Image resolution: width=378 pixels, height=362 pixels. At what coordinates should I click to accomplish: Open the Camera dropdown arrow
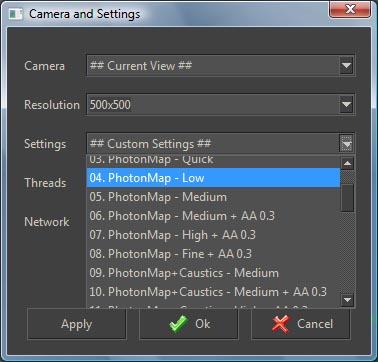(347, 65)
